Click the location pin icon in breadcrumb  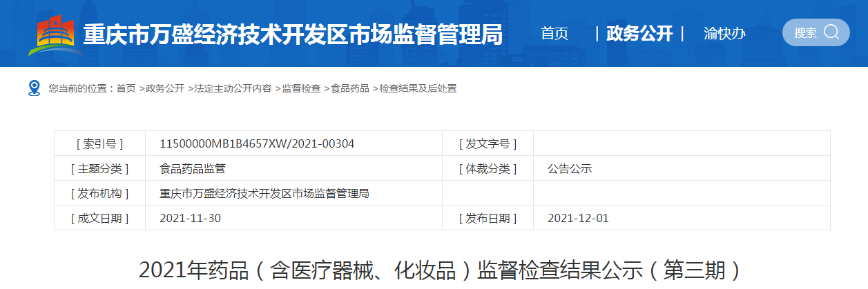point(35,88)
